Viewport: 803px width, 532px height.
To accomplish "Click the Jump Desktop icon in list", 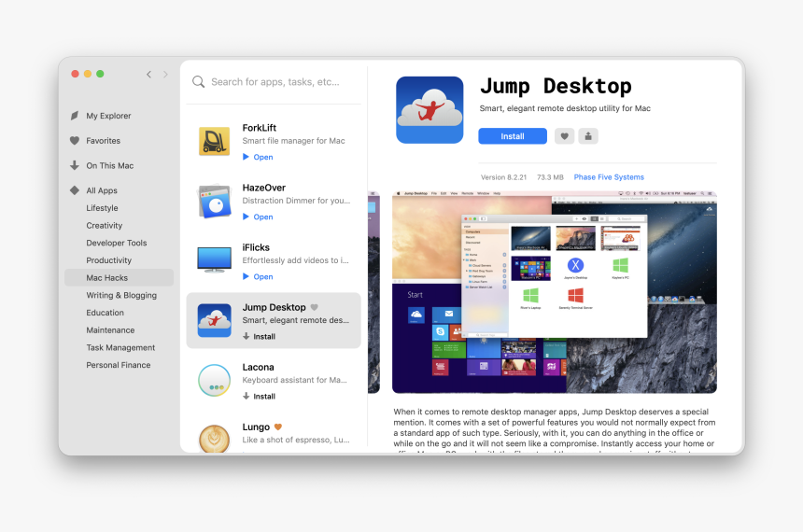I will pyautogui.click(x=214, y=320).
